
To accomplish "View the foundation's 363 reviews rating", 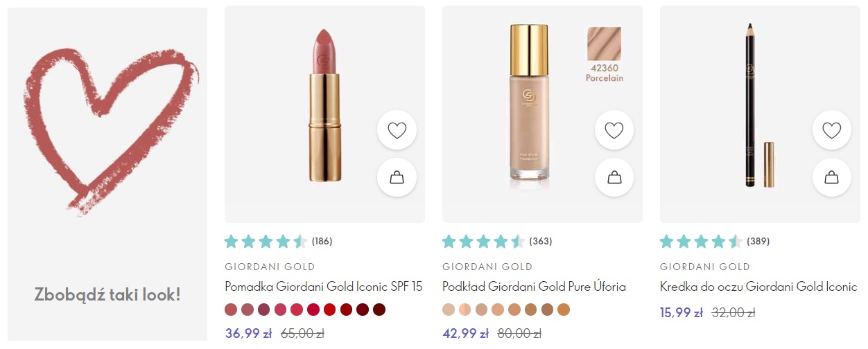I will 496,242.
